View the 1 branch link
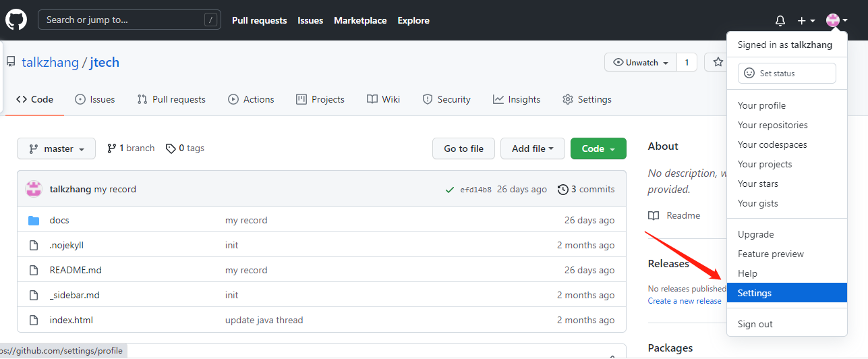This screenshot has height=359, width=868. pyautogui.click(x=131, y=148)
